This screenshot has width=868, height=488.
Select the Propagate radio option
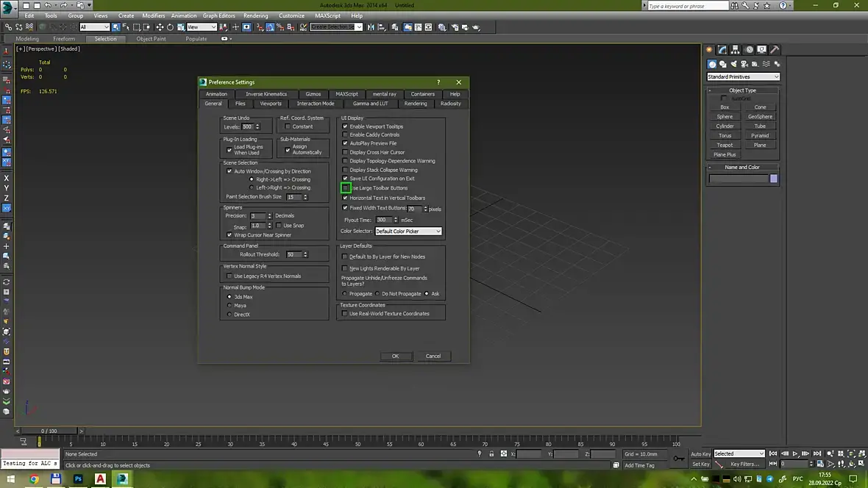point(345,294)
